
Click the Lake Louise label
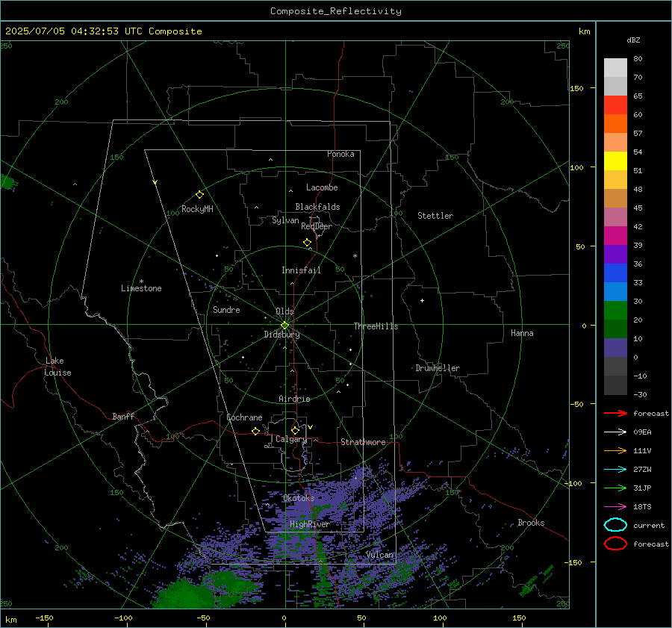tap(57, 367)
